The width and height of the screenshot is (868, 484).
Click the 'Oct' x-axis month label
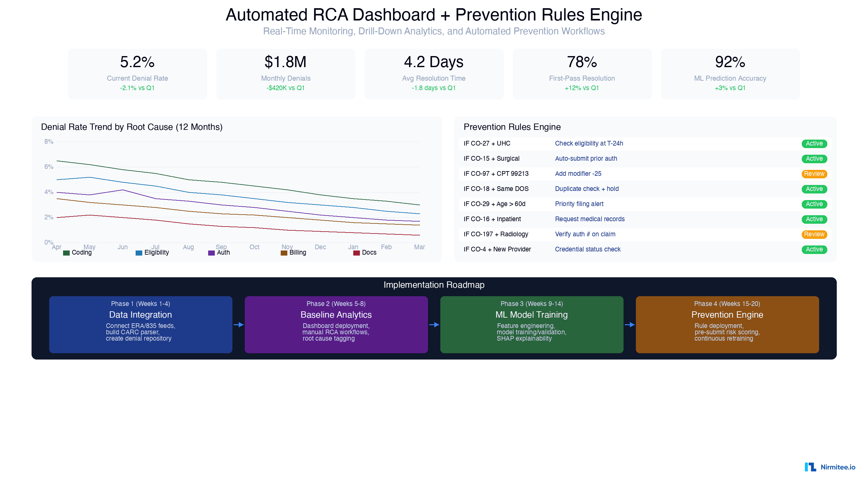tap(255, 247)
